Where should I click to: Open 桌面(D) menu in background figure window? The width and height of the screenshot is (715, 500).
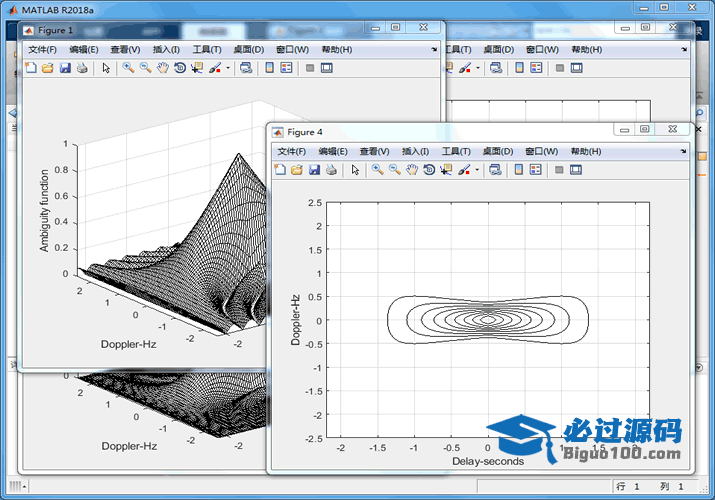498,49
